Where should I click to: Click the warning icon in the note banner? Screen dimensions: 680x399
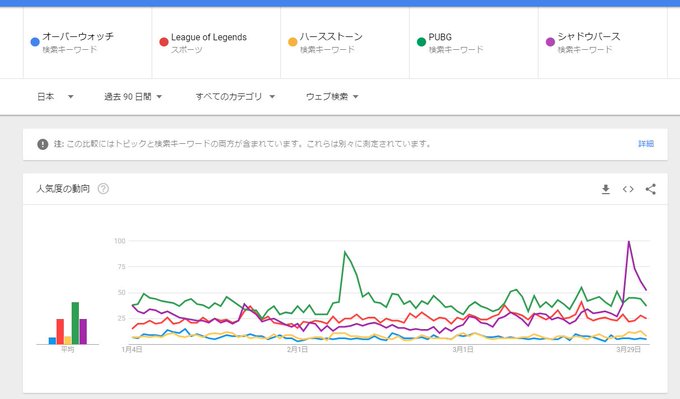point(42,144)
